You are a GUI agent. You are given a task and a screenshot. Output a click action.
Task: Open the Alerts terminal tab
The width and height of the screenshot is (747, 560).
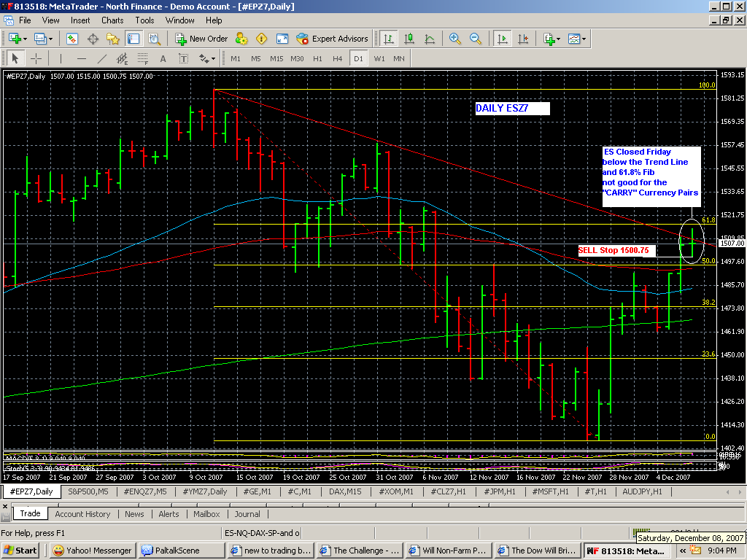tap(169, 514)
